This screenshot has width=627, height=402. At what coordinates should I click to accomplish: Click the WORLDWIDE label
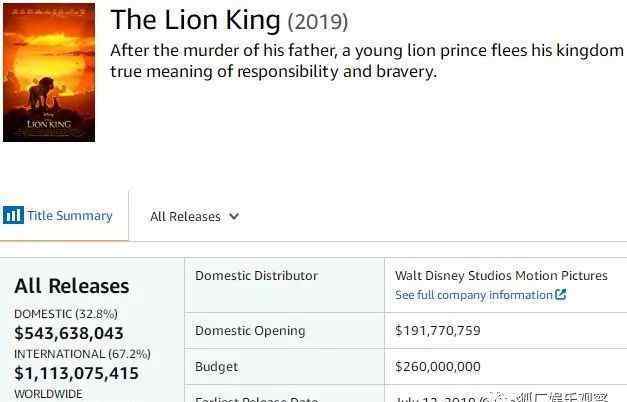[x=47, y=394]
